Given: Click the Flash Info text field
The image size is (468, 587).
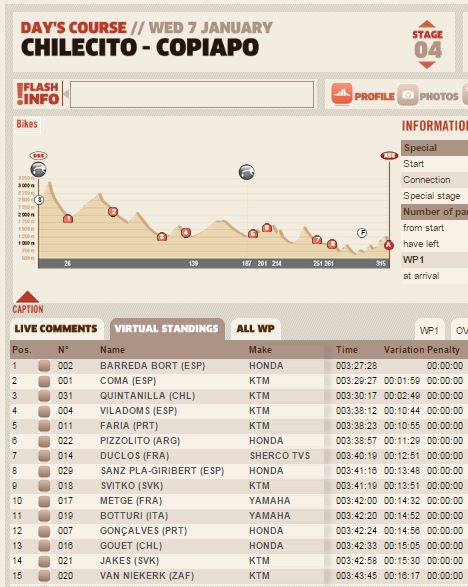Looking at the screenshot, I should [192, 95].
